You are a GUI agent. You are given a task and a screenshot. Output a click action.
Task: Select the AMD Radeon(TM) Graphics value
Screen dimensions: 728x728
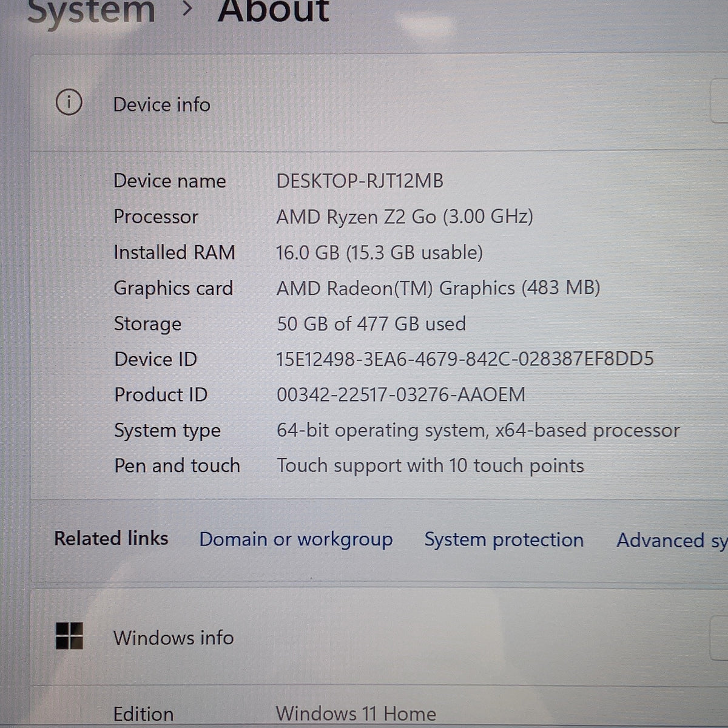tap(438, 288)
